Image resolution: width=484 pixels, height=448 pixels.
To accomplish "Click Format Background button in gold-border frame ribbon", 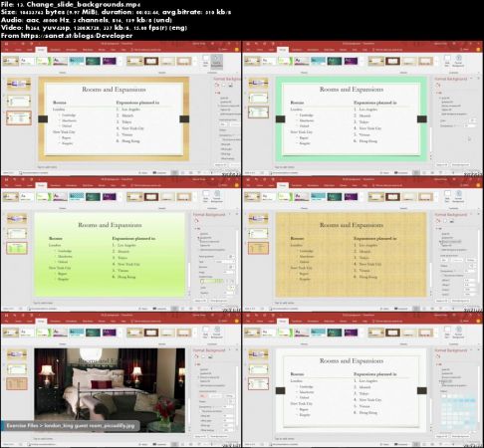I will click(217, 61).
